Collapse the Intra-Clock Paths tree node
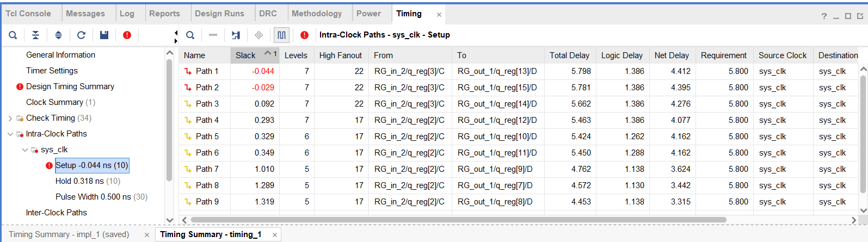Image resolution: width=868 pixels, height=242 pixels. coord(10,134)
